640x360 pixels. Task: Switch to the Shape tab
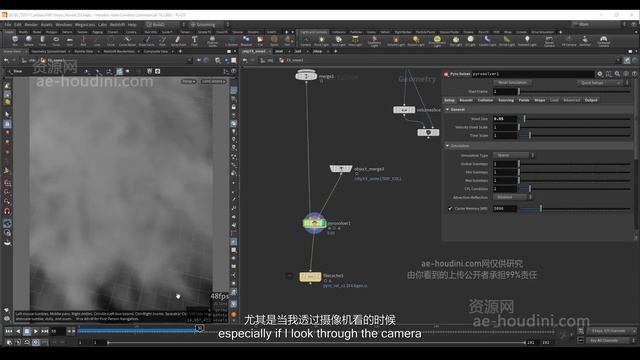coord(540,100)
